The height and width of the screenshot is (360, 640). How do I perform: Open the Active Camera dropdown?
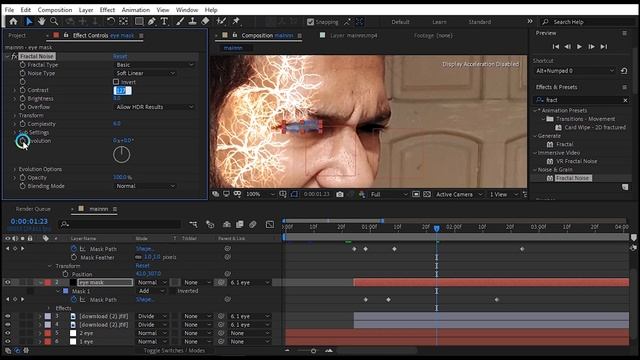point(459,194)
